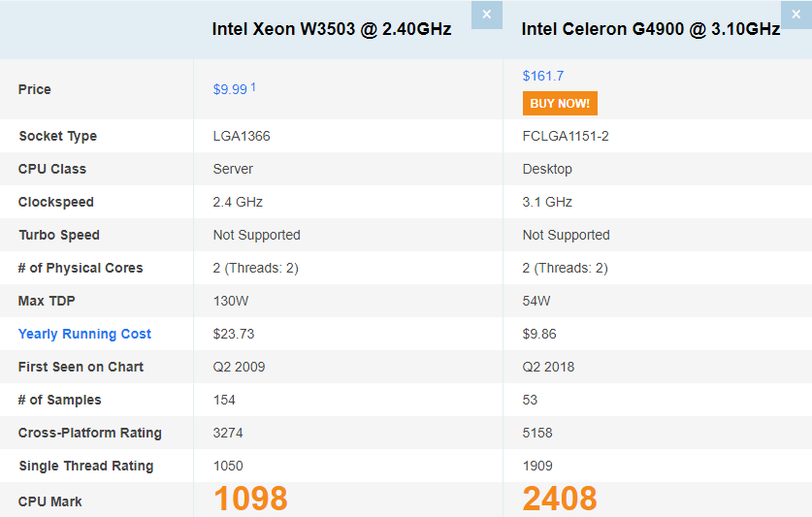
Task: Click the price footnote superscript 1
Action: pos(253,86)
